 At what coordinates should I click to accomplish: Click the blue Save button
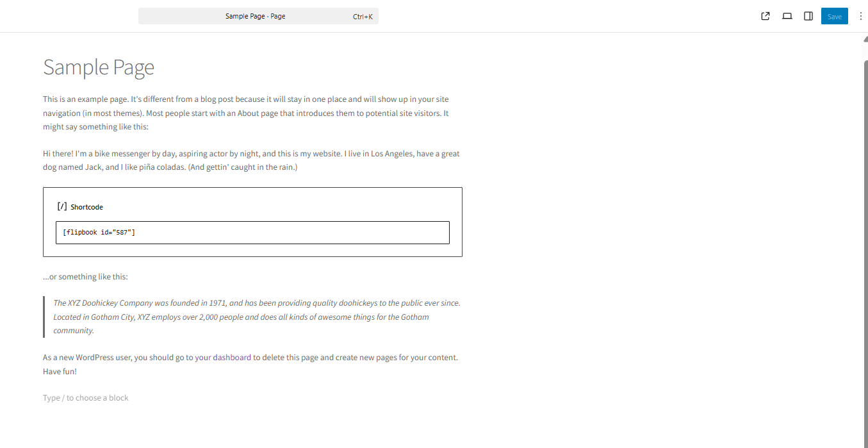click(x=834, y=16)
